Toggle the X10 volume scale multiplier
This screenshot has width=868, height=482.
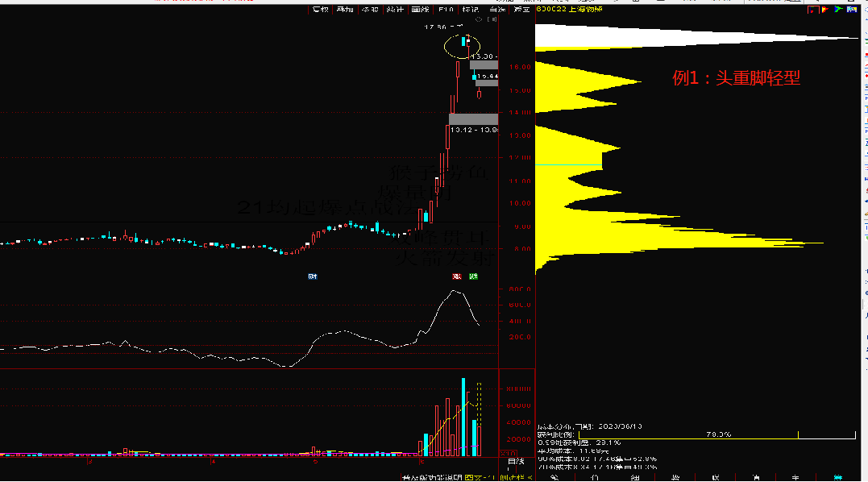point(509,453)
